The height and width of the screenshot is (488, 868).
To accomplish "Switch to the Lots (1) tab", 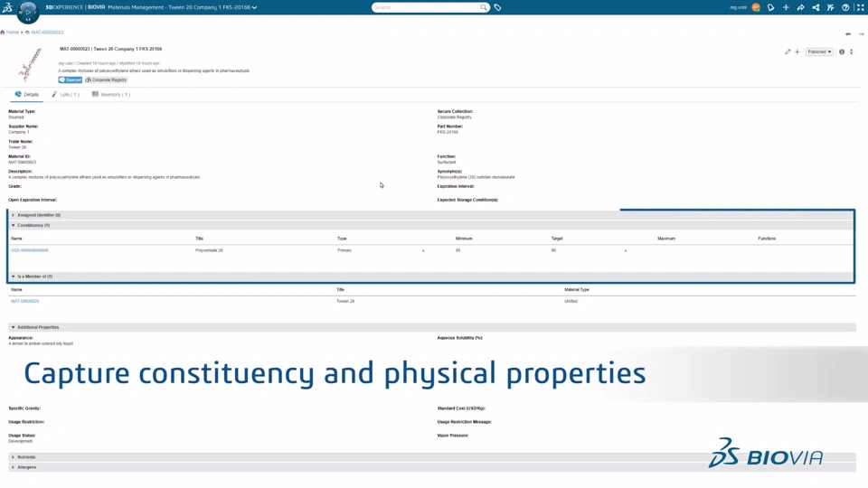I will (x=66, y=95).
